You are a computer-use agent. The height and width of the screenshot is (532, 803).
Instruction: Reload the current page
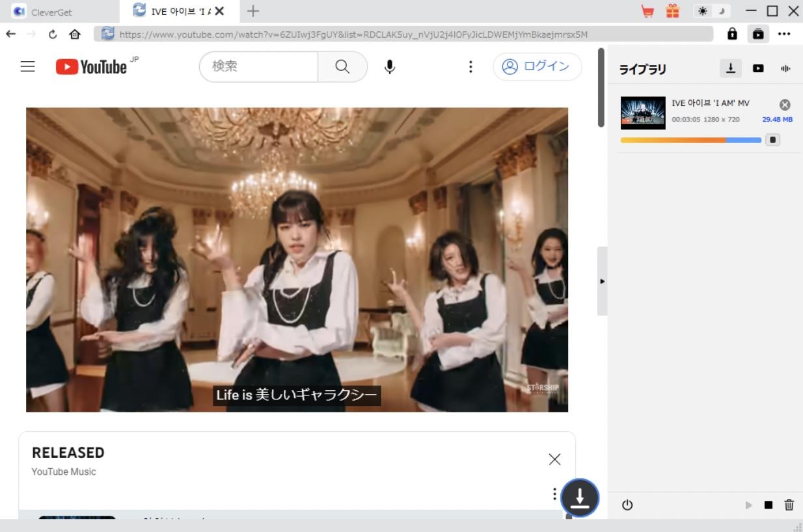53,34
